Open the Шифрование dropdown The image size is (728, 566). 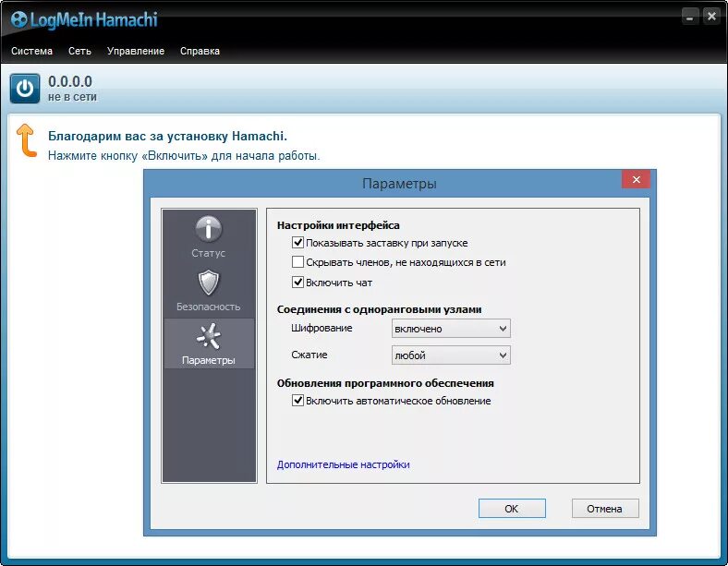[x=451, y=329]
